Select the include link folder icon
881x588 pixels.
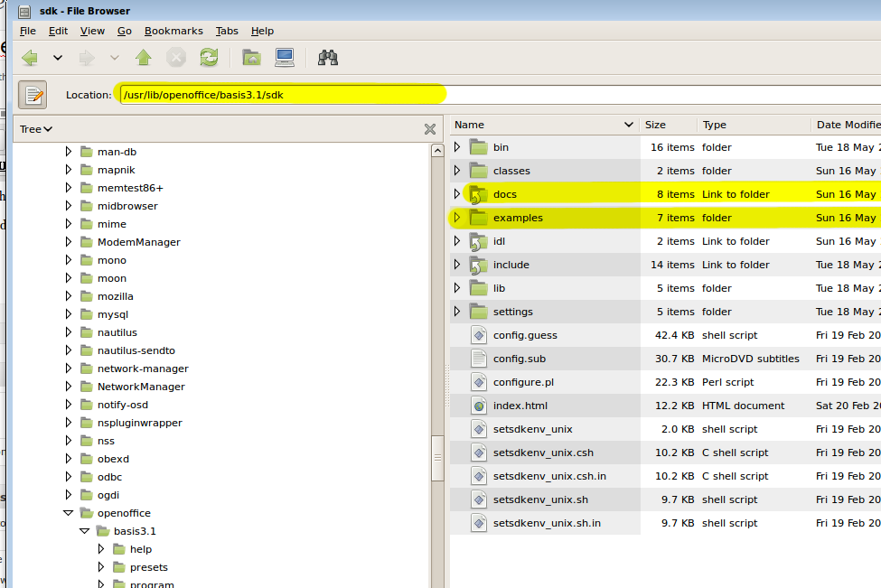tap(479, 265)
